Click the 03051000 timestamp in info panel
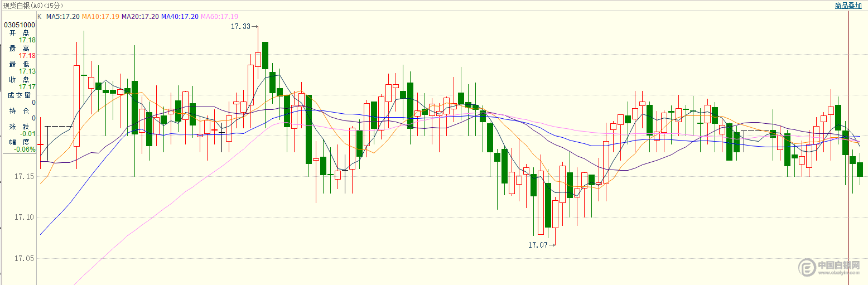 (20, 25)
